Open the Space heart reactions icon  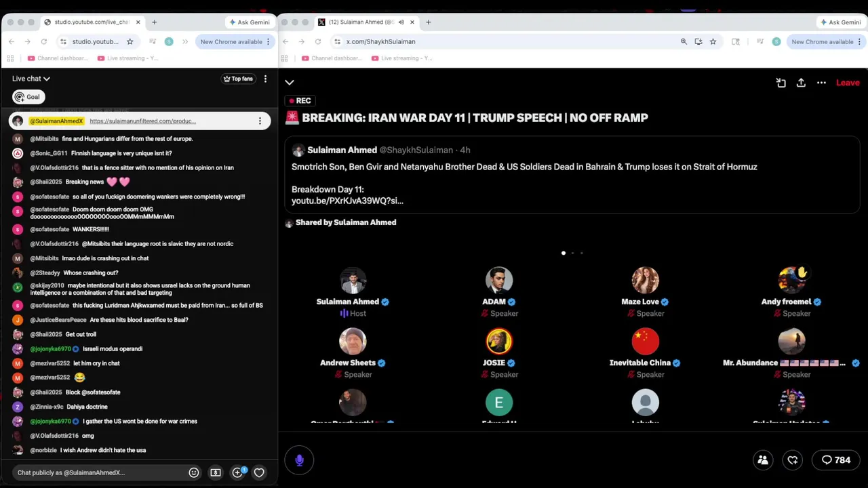tap(793, 460)
